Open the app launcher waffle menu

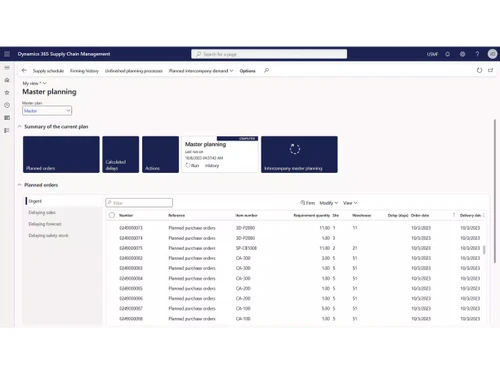[7, 54]
